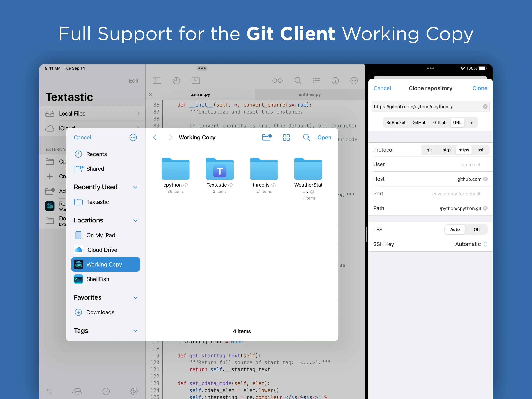Open the editor glasses preview icon

coord(277,81)
